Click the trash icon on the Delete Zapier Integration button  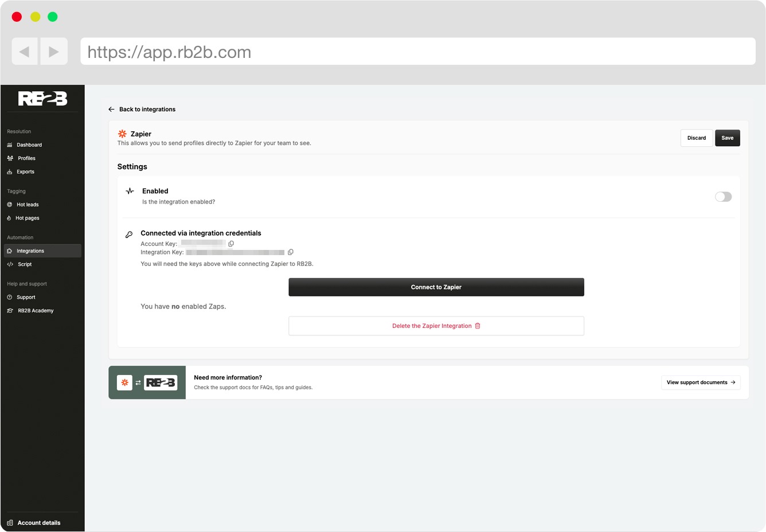click(x=478, y=326)
